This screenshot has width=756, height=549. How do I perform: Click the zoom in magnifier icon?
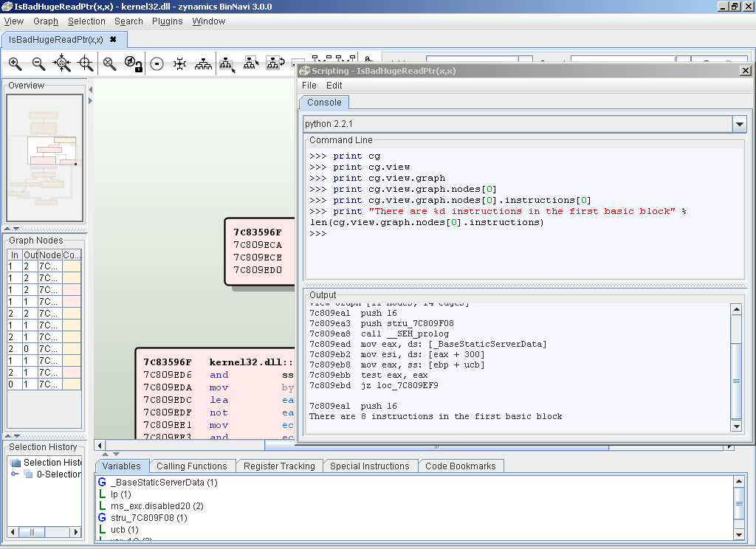pyautogui.click(x=15, y=63)
